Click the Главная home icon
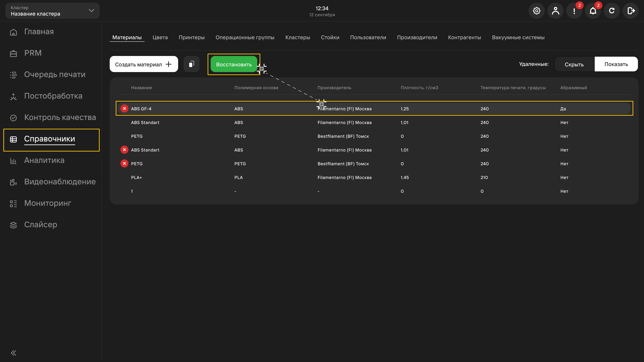This screenshot has width=644, height=362. pos(13,32)
